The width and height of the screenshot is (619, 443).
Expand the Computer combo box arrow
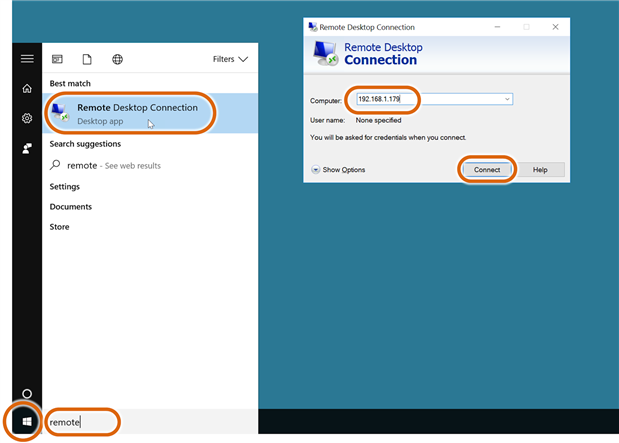(x=507, y=99)
